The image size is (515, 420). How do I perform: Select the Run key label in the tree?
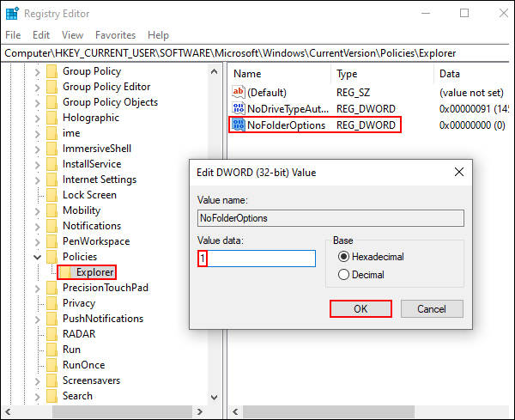click(x=71, y=350)
